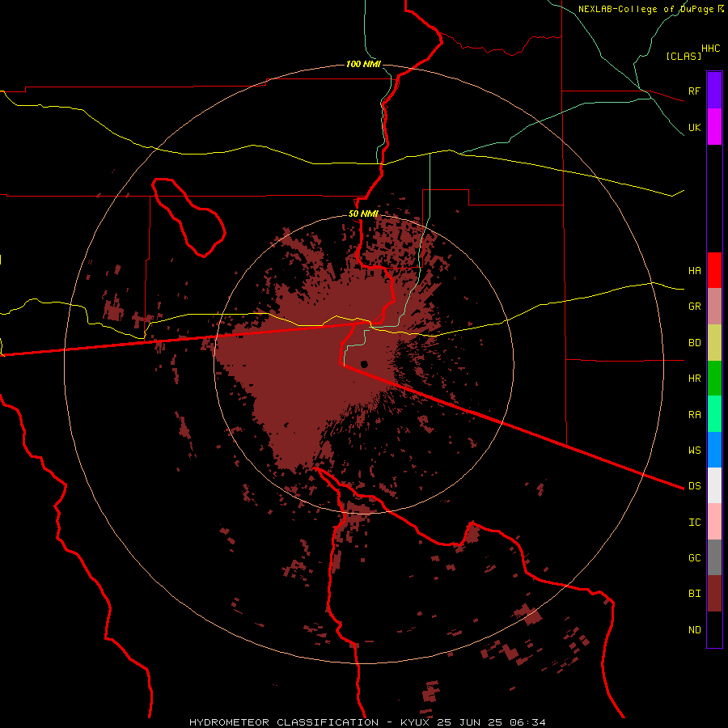Click the HHC product label
Image resolution: width=728 pixels, height=728 pixels.
click(711, 49)
